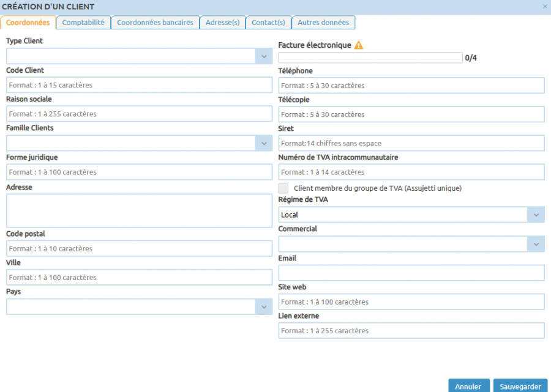Select the Télécopie field
The width and height of the screenshot is (551, 392).
(x=411, y=114)
